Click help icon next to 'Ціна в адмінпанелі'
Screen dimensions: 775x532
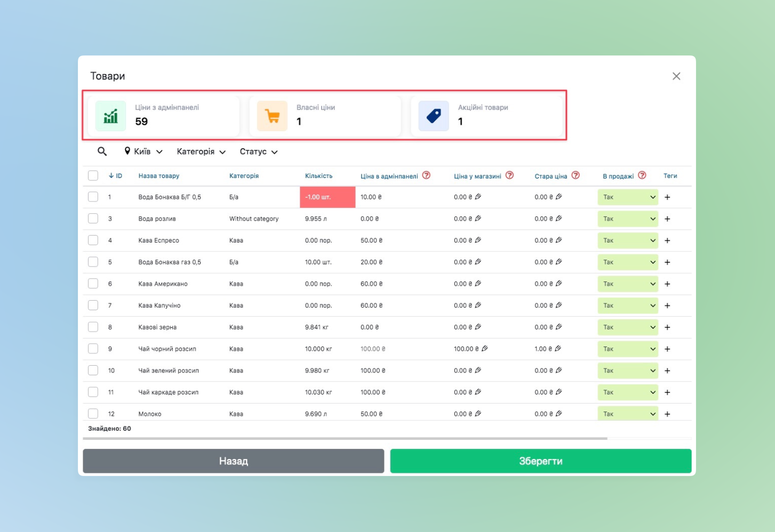(x=426, y=175)
